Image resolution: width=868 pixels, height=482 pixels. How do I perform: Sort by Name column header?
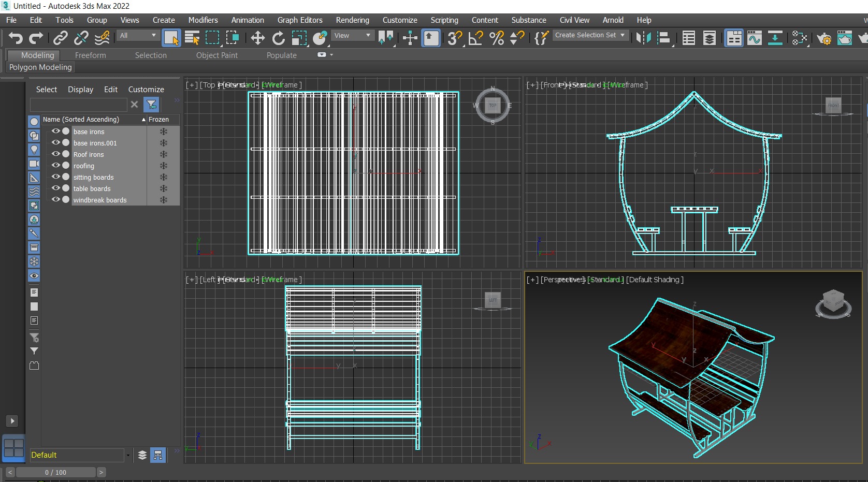click(94, 120)
